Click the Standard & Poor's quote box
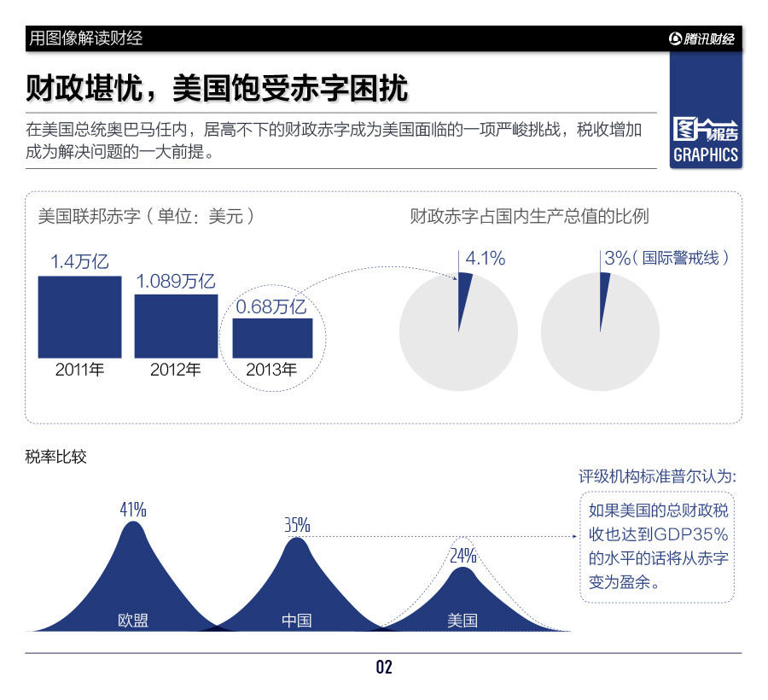 (x=658, y=547)
